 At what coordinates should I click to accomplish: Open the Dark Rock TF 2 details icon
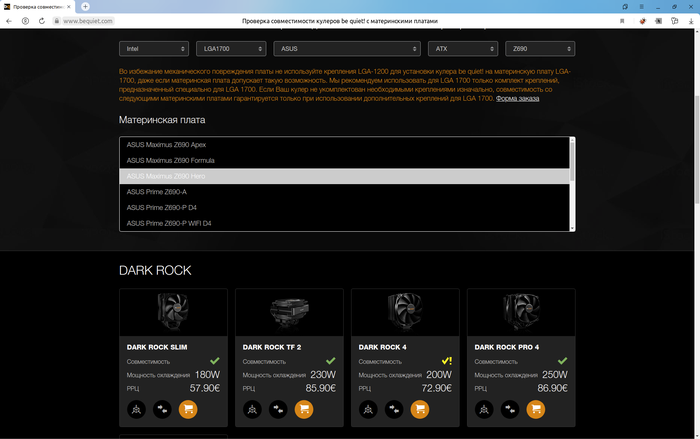point(252,409)
